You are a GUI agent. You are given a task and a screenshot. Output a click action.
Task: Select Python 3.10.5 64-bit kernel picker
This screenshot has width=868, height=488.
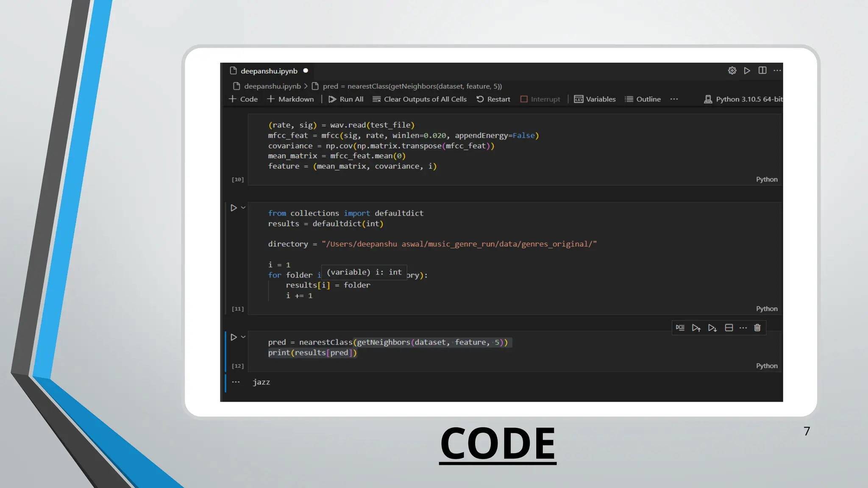point(743,99)
